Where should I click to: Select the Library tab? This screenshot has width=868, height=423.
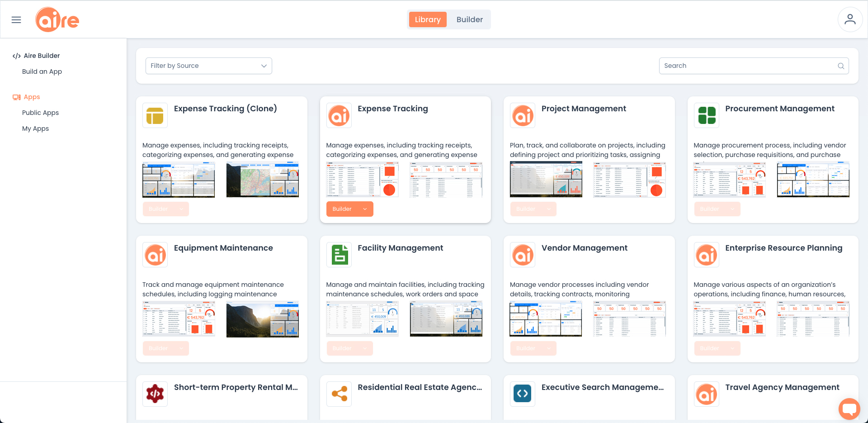[x=427, y=19]
